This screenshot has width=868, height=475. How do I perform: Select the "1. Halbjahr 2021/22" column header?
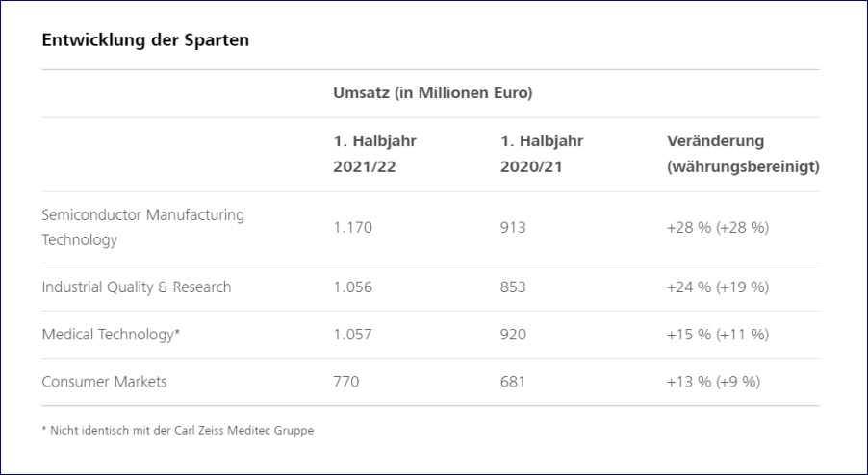[x=375, y=154]
